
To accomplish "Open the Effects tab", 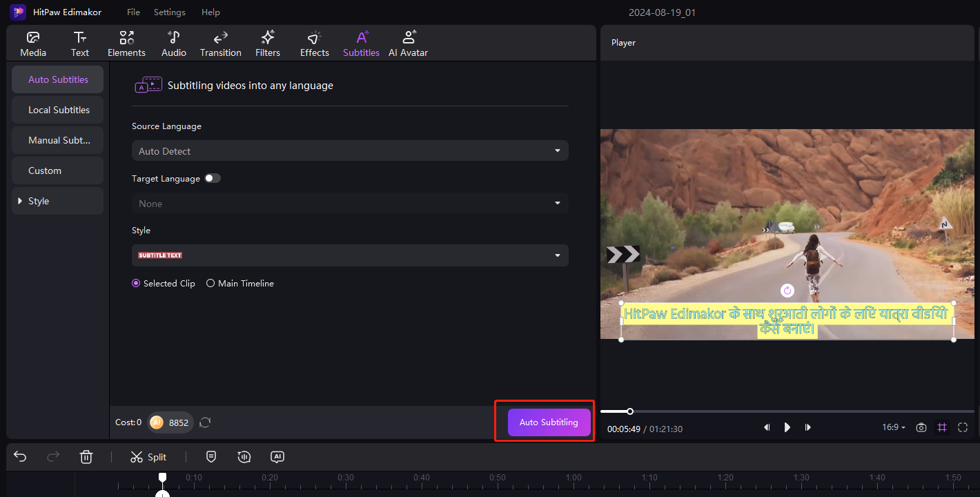I will tap(315, 44).
